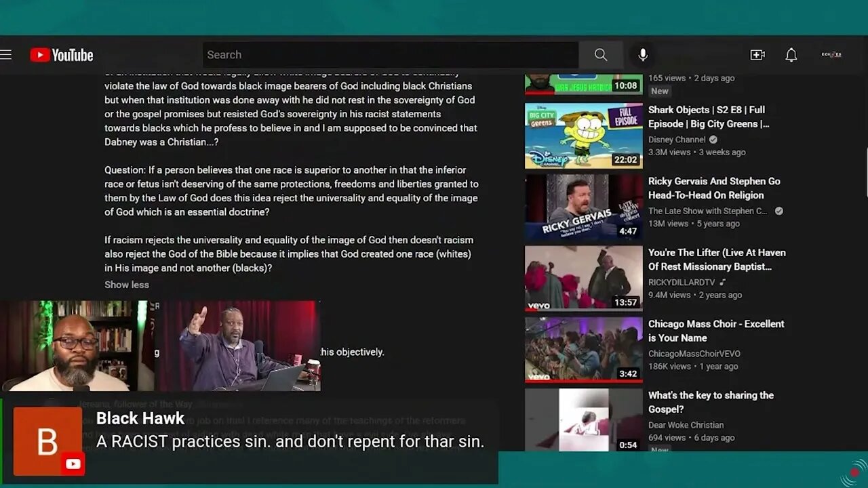This screenshot has width=868, height=488.
Task: Click the Disney Channel verified badge
Action: click(x=713, y=140)
